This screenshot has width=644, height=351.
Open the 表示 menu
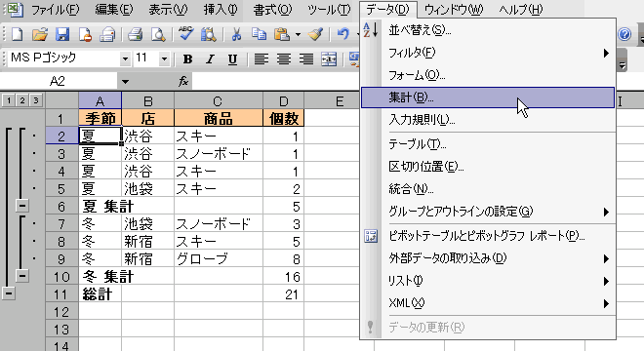pyautogui.click(x=168, y=9)
